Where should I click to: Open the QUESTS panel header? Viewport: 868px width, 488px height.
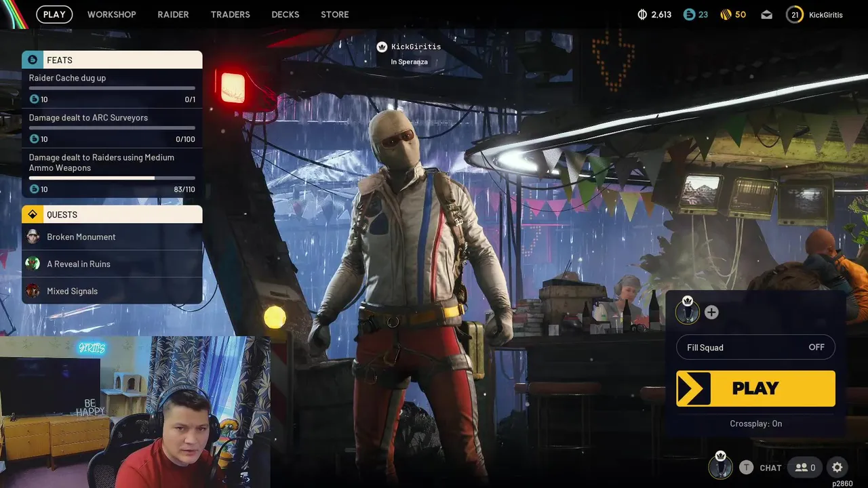(112, 214)
